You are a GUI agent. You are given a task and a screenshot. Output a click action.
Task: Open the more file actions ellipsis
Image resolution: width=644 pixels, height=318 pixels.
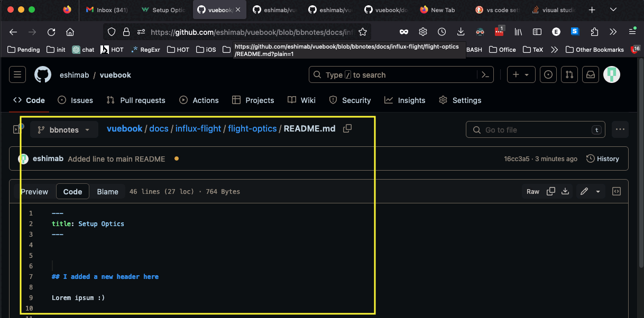620,129
